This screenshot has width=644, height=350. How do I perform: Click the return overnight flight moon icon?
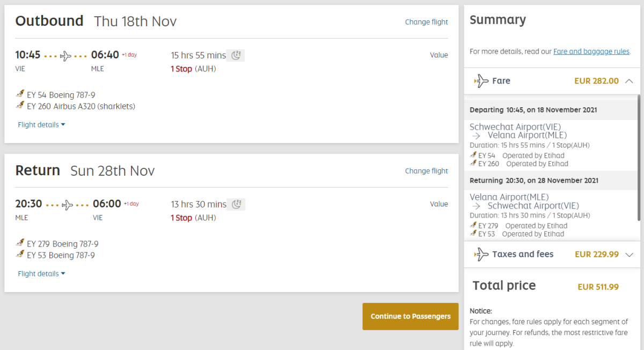click(x=236, y=204)
